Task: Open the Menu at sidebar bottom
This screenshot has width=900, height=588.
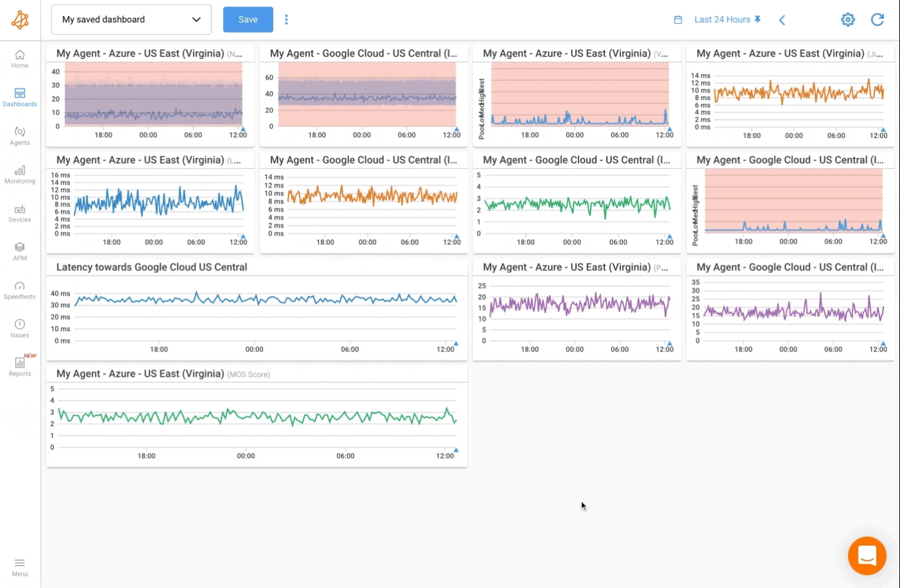Action: click(x=19, y=566)
